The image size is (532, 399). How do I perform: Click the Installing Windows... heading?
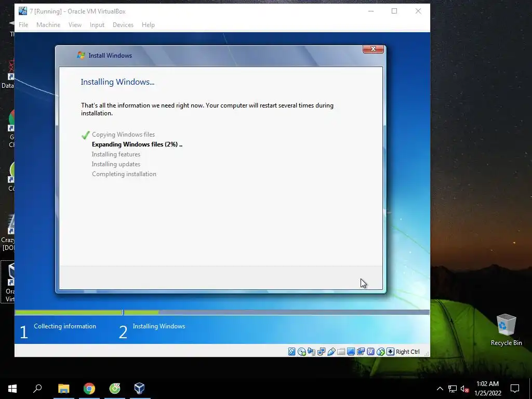[x=117, y=82]
